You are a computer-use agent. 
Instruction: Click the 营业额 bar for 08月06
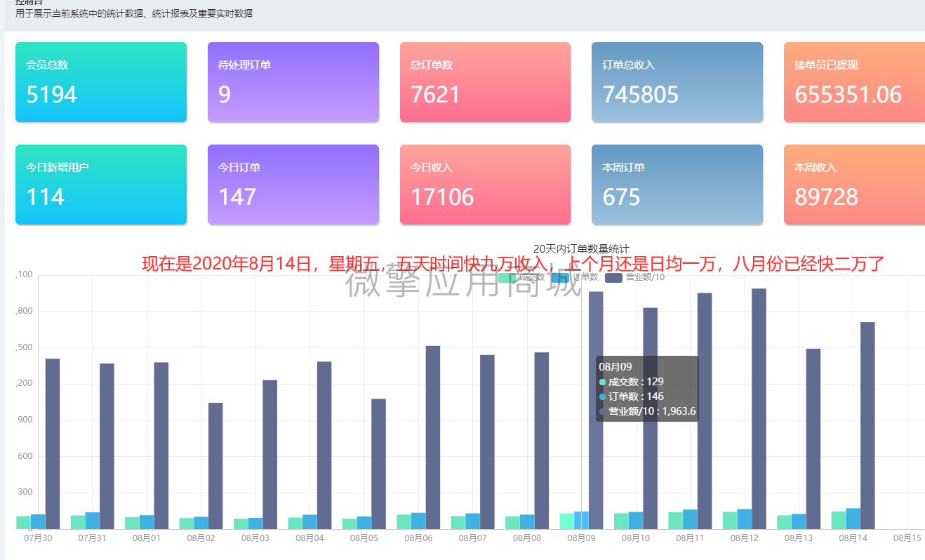coord(433,437)
